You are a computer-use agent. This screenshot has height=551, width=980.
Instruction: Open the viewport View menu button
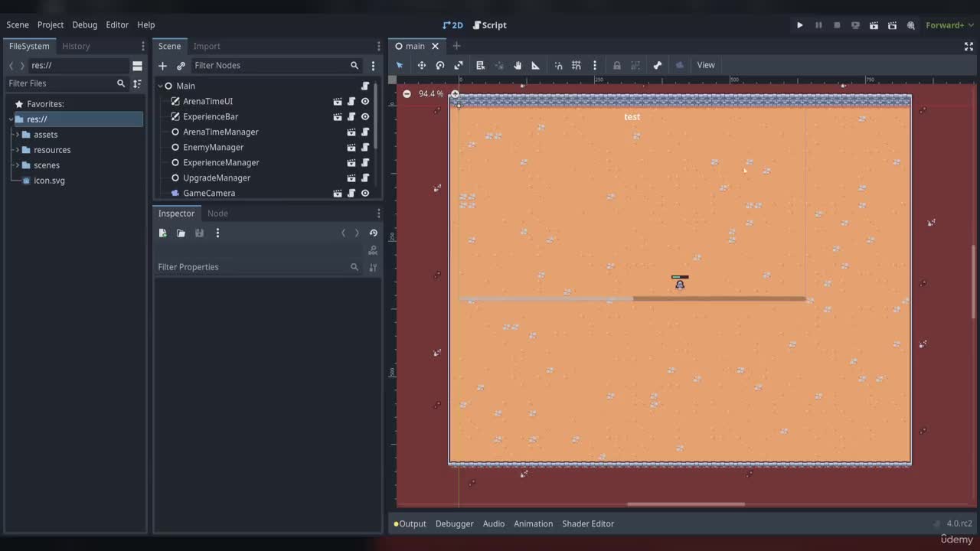tap(705, 65)
